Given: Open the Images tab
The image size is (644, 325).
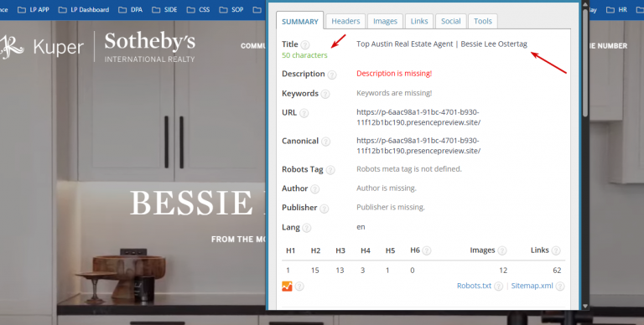Looking at the screenshot, I should (385, 21).
